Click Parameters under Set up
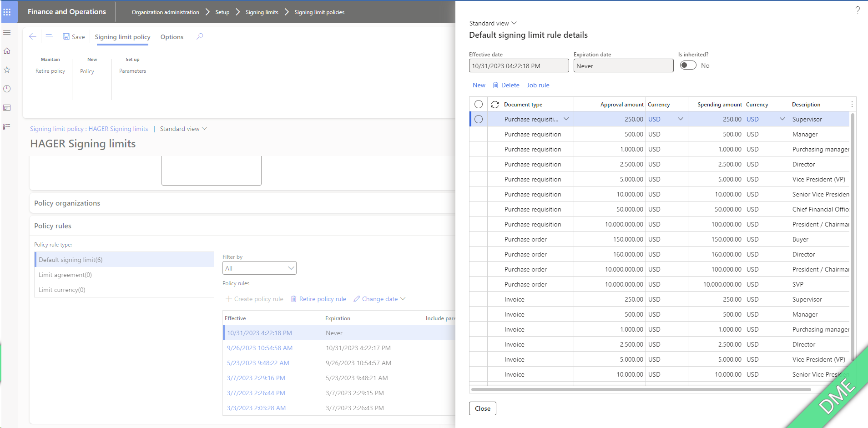 click(132, 71)
